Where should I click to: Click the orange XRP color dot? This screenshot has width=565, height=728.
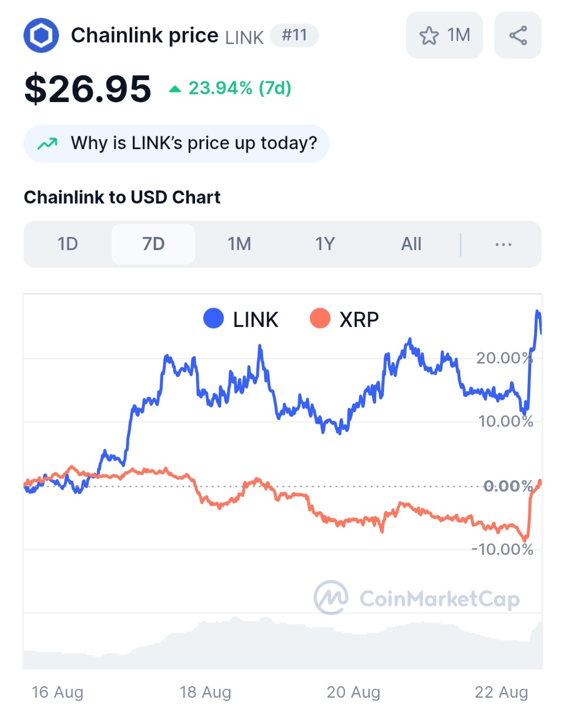(320, 318)
